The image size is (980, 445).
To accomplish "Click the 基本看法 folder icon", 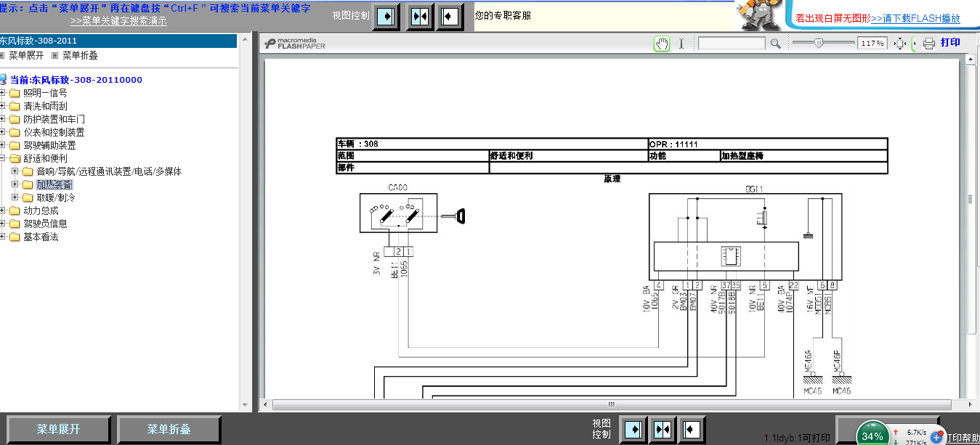I will pos(15,237).
